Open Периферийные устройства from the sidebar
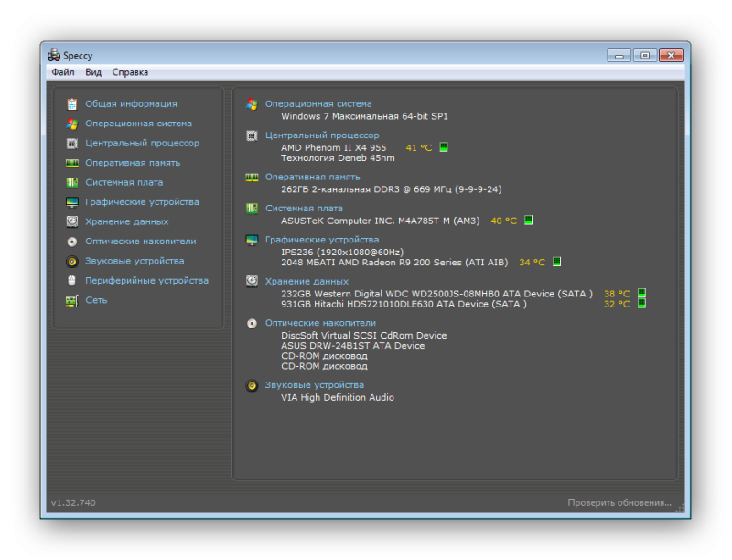 pyautogui.click(x=146, y=280)
